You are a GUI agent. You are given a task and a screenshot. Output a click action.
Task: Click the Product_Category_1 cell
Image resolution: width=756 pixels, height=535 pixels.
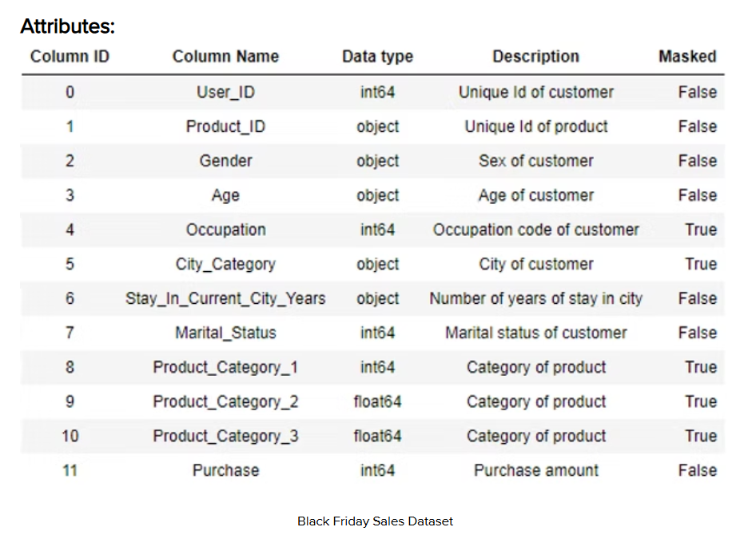point(225,367)
